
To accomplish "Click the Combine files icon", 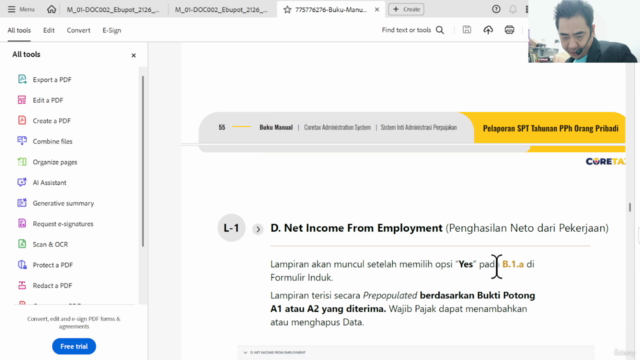I will [x=22, y=141].
